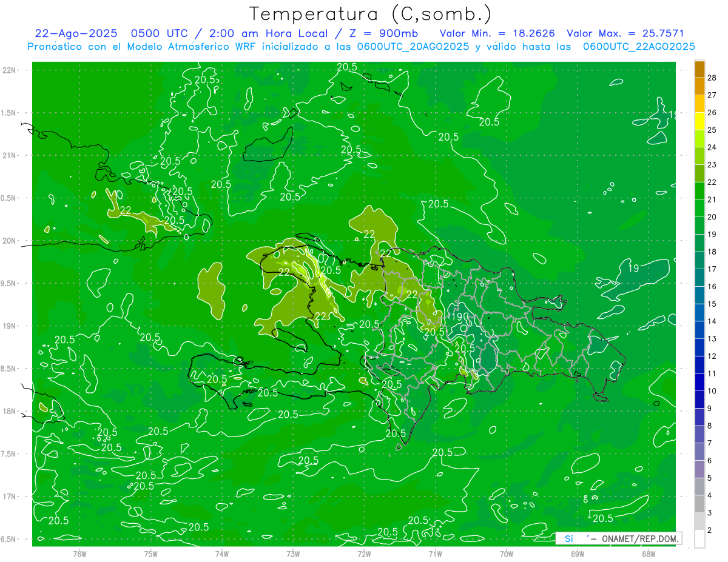Click the dark orange legend band above 28

tap(699, 69)
